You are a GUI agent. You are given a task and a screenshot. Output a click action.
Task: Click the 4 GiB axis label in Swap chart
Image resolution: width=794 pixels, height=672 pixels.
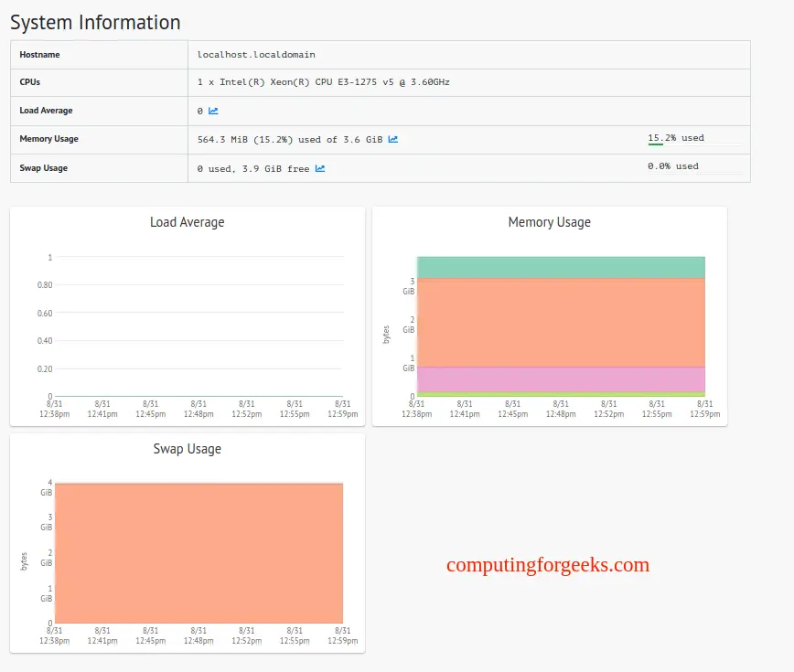47,487
